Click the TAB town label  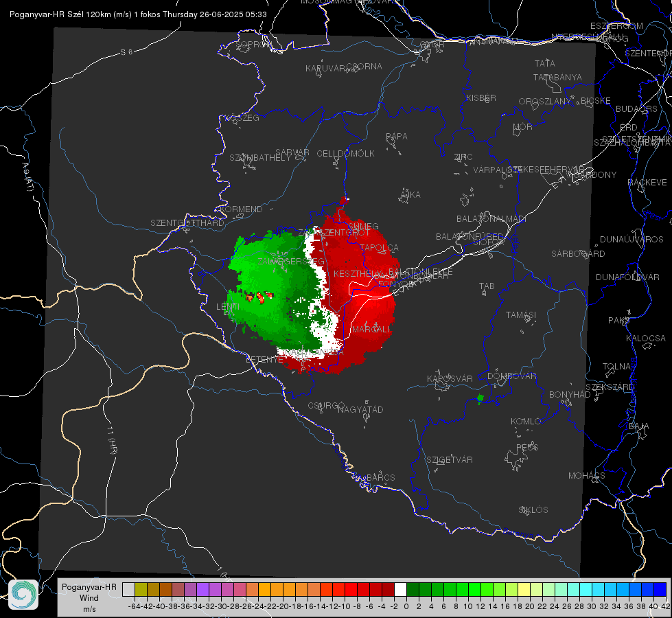pyautogui.click(x=487, y=286)
